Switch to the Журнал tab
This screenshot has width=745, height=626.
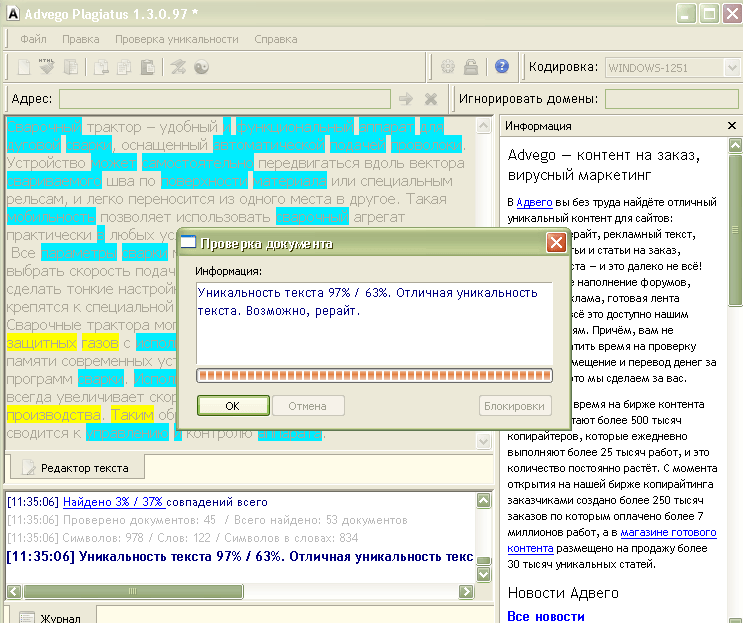pos(51,615)
